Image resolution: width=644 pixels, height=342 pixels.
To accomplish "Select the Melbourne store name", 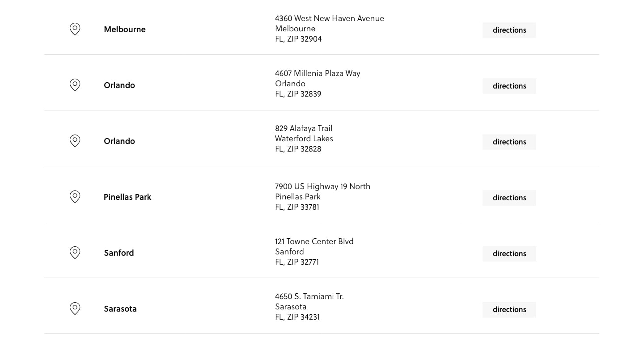I will coord(125,30).
